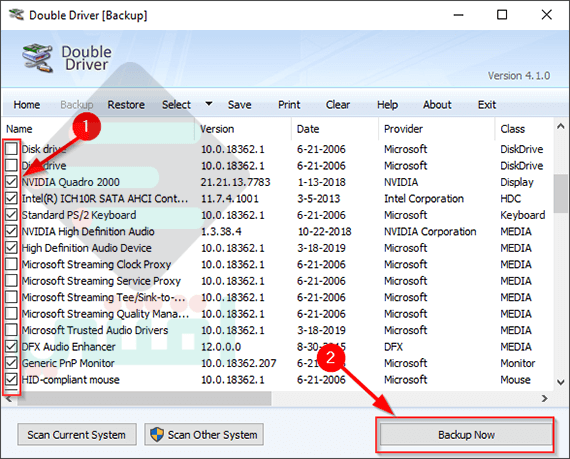Image resolution: width=570 pixels, height=459 pixels.
Task: Click the horizontal scrollbar thumb
Action: pyautogui.click(x=144, y=398)
